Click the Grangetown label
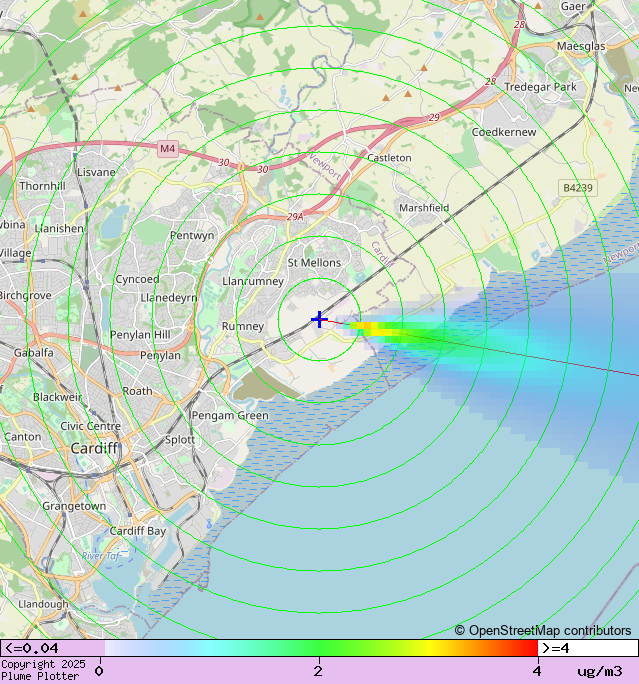639x684 pixels. [x=74, y=506]
